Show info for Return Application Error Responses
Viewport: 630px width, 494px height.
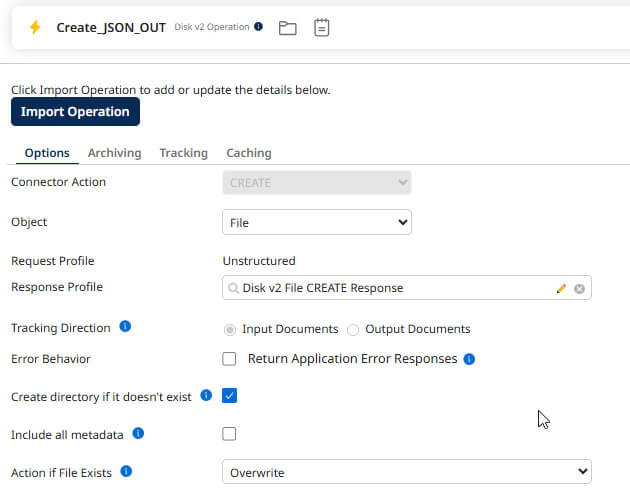tap(469, 358)
